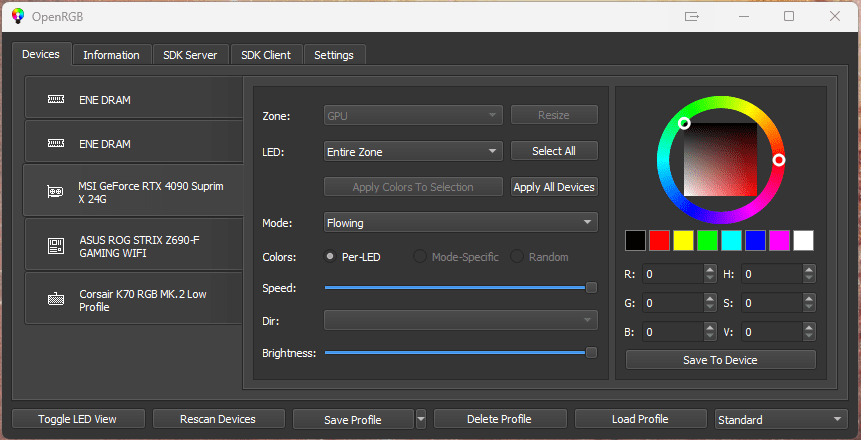The image size is (861, 440).
Task: Pick the cyan color swatch
Action: coord(731,240)
